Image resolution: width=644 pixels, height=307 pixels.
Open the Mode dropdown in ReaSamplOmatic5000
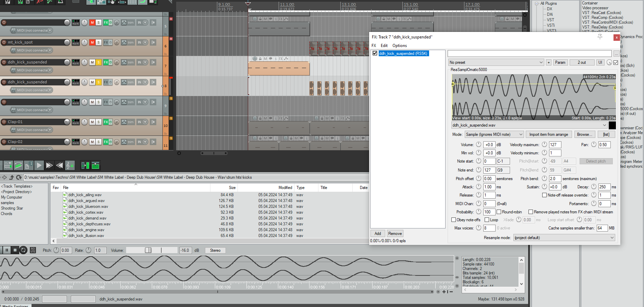click(x=494, y=134)
